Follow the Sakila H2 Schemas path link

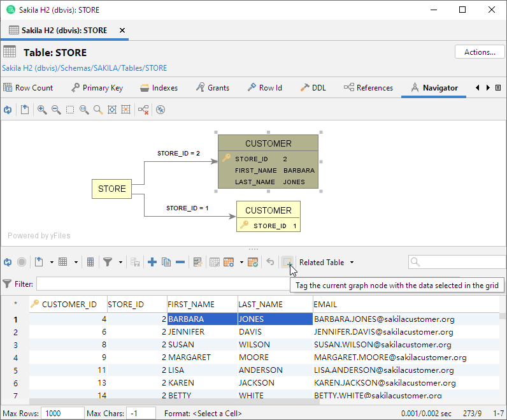[85, 68]
